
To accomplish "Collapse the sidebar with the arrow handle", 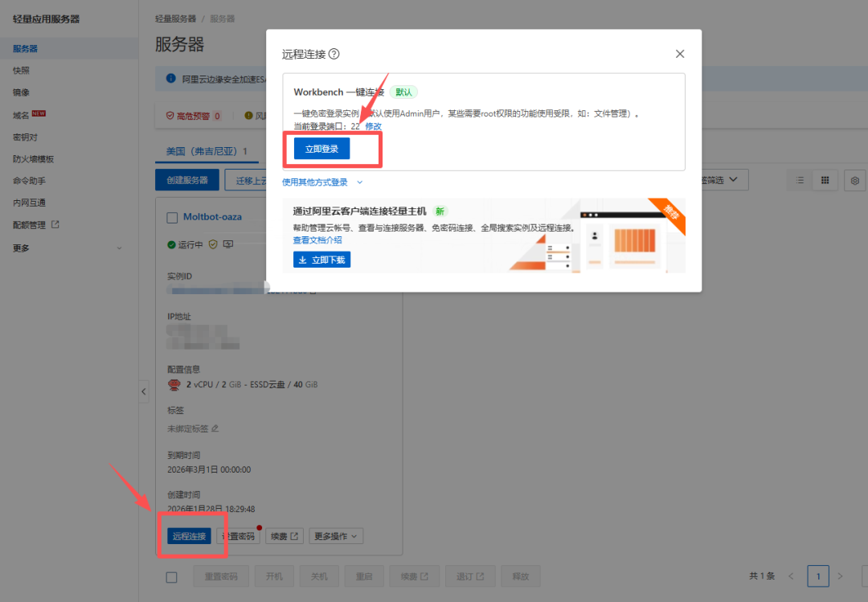I will click(x=143, y=391).
